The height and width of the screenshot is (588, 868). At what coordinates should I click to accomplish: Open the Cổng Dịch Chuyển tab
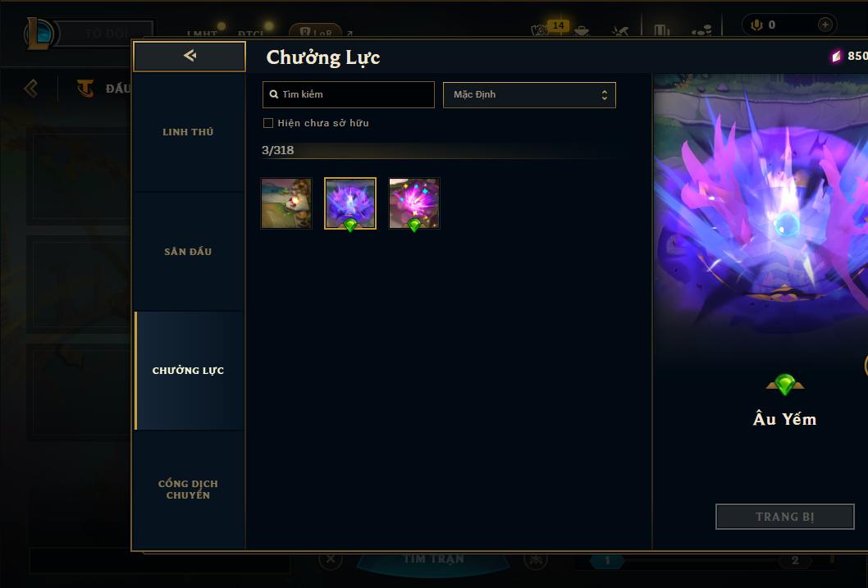(x=189, y=490)
